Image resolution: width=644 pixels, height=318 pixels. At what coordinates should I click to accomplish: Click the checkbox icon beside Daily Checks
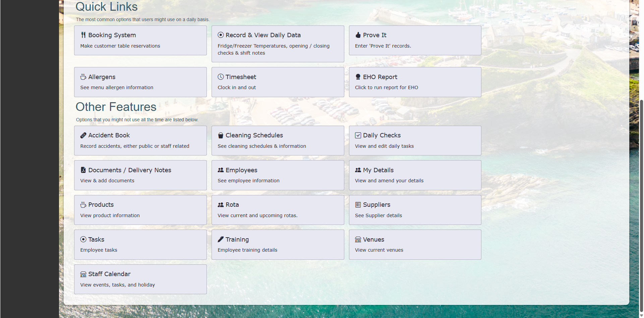(358, 135)
